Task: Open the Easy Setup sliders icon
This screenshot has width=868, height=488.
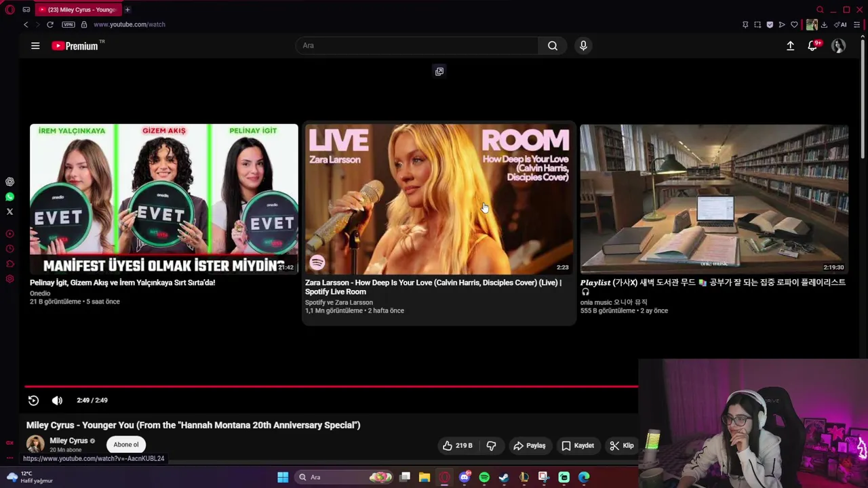Action: 856,24
